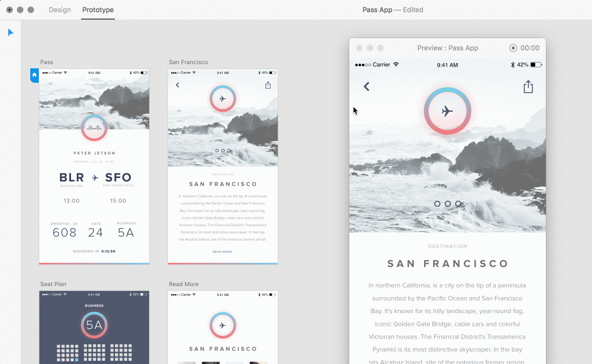Click READ MORE link on San Francisco artboard
Viewport: 592px width, 364px height.
(223, 252)
